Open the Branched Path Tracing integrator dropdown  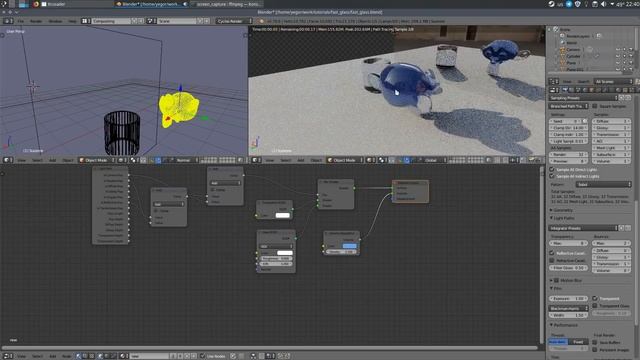(x=569, y=106)
